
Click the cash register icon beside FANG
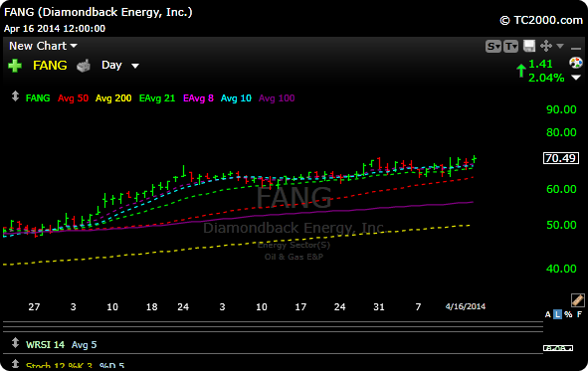[x=84, y=66]
